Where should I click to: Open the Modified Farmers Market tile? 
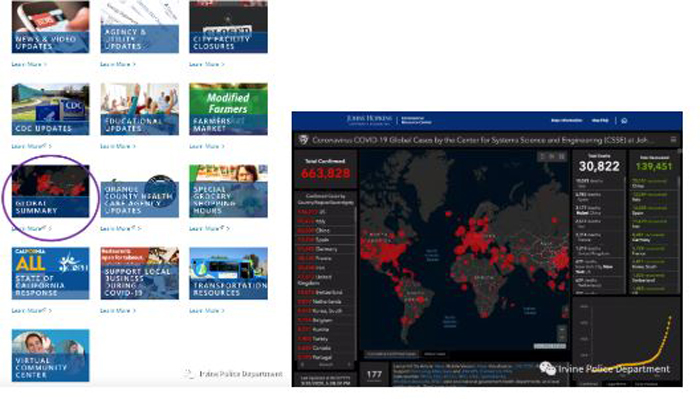[x=229, y=109]
